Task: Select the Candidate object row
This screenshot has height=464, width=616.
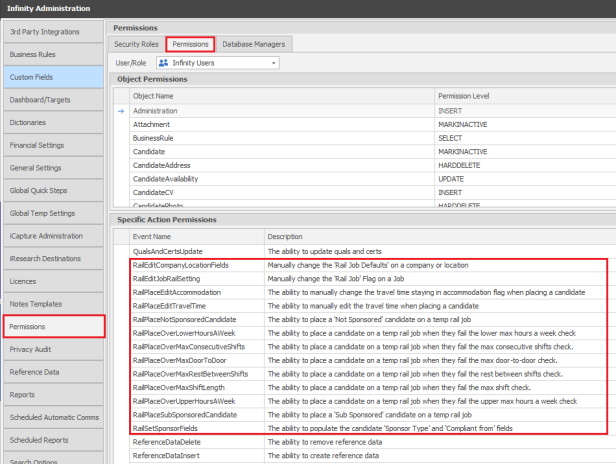Action: click(365, 152)
